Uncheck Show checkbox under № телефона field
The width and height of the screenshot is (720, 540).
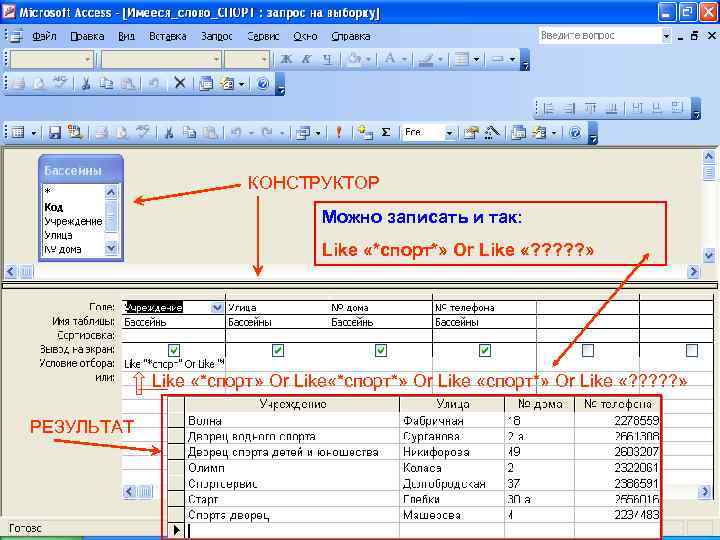click(484, 350)
